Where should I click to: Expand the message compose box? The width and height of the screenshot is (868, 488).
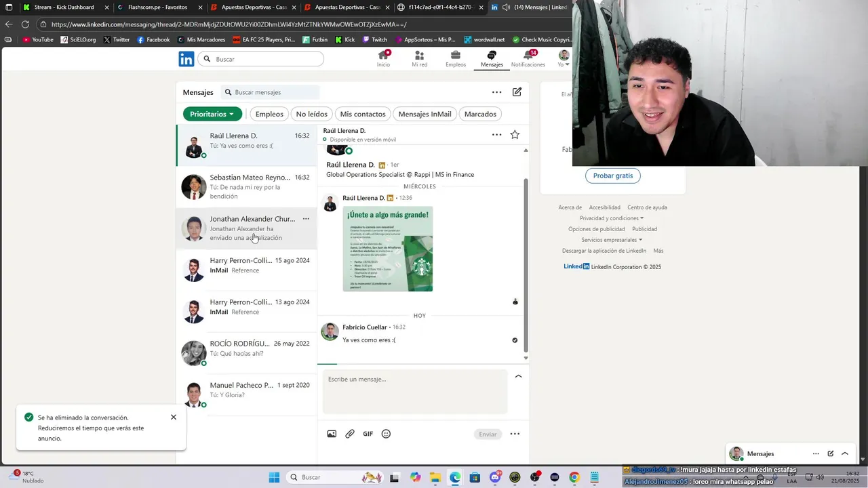pyautogui.click(x=518, y=376)
